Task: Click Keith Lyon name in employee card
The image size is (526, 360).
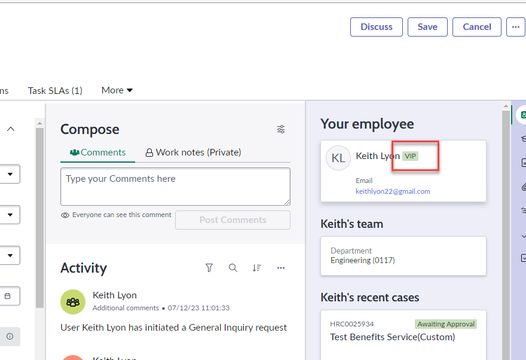Action: coord(378,156)
